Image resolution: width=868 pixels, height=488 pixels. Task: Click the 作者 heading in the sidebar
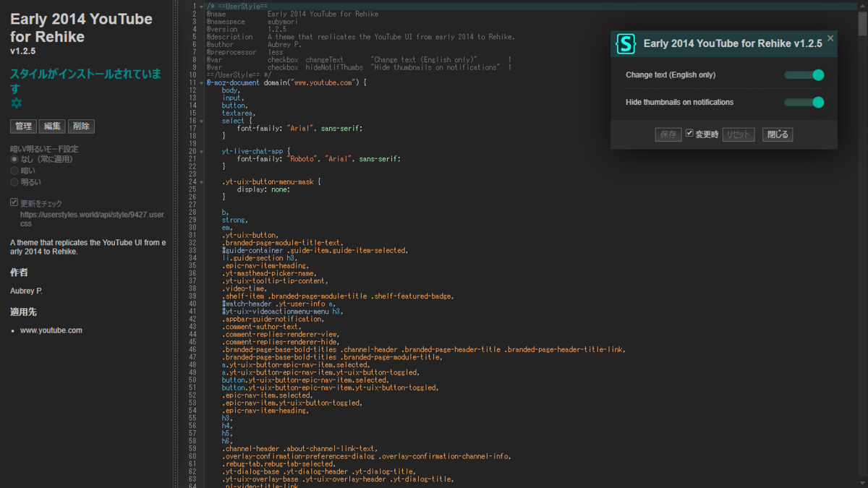pyautogui.click(x=19, y=273)
